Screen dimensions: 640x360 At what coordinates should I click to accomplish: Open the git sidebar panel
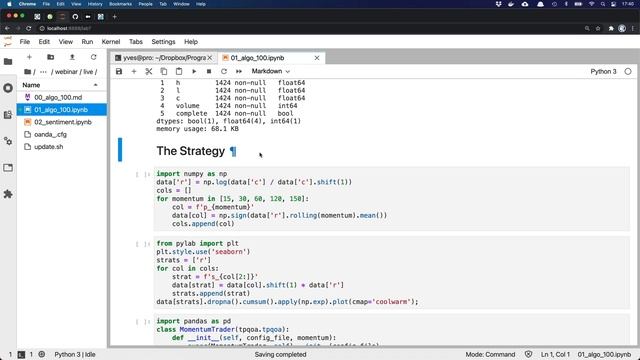coord(8,115)
